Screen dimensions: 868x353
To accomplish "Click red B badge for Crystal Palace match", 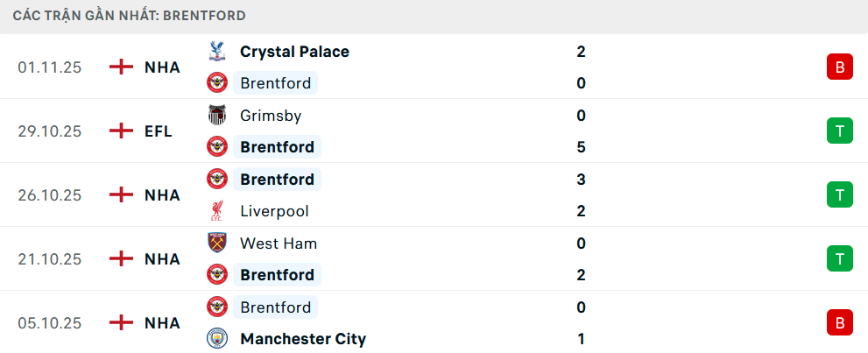I will [839, 67].
